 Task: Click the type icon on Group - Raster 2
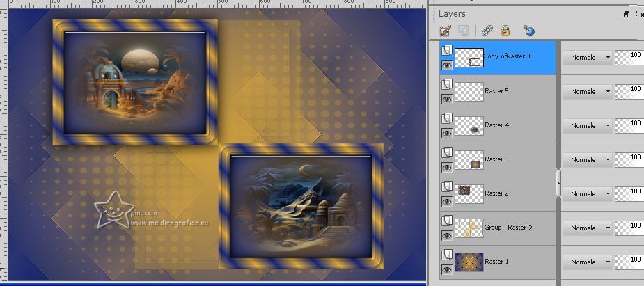pos(447,221)
